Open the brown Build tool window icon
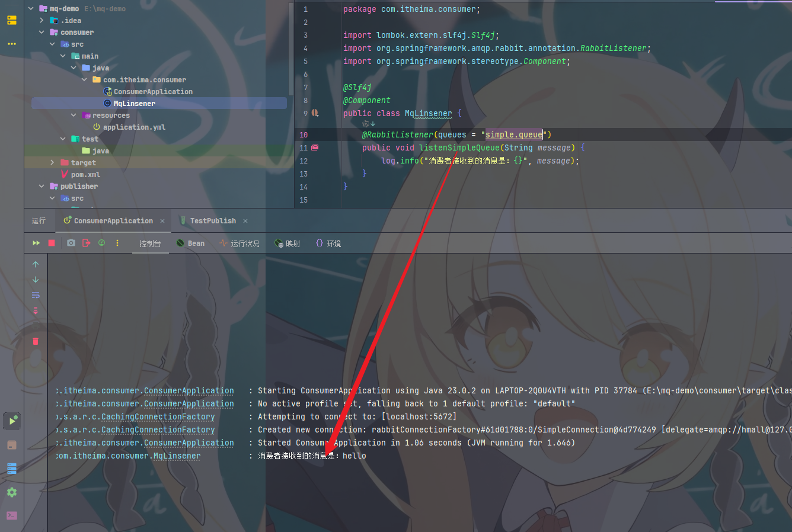792x532 pixels. point(12,445)
